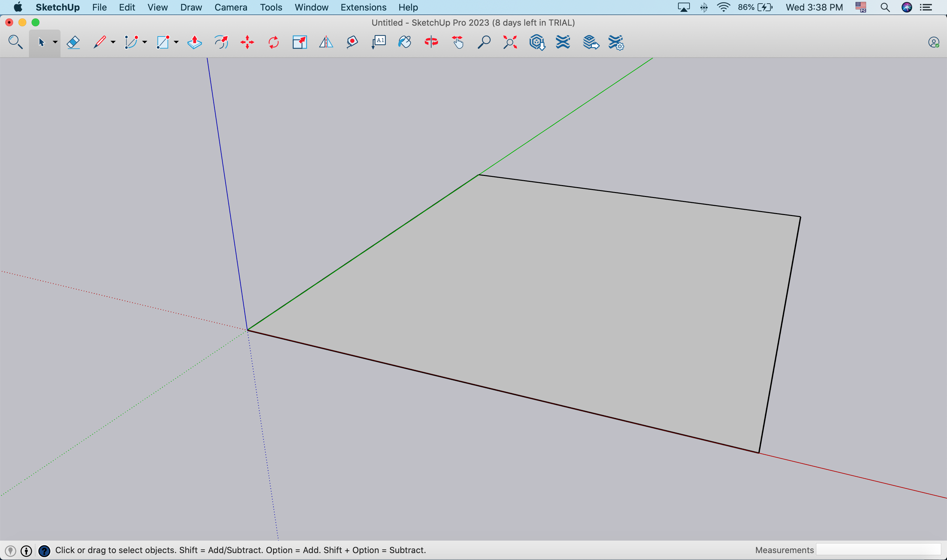The height and width of the screenshot is (560, 947).
Task: Click the Bluetooth status icon
Action: (x=704, y=7)
